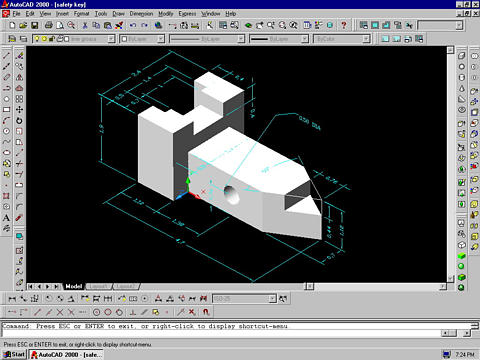Open the Draw menu
Viewport: 480px width, 360px height.
point(118,14)
